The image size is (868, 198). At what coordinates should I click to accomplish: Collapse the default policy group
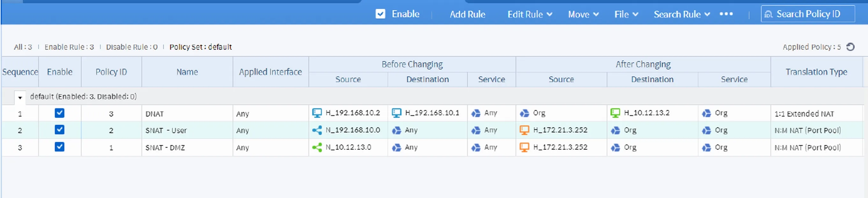(x=20, y=98)
